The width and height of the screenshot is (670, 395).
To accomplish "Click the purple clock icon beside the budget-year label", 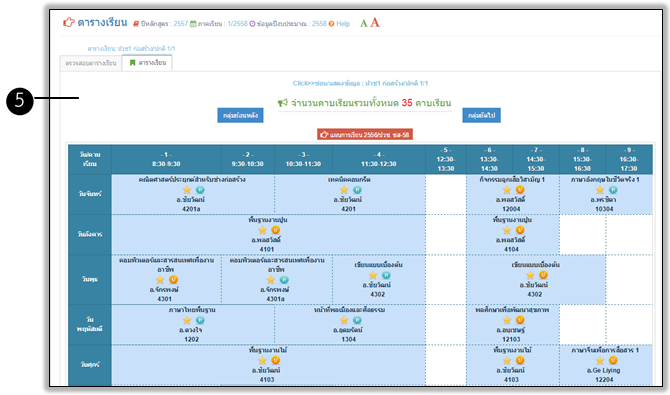I will pyautogui.click(x=252, y=24).
